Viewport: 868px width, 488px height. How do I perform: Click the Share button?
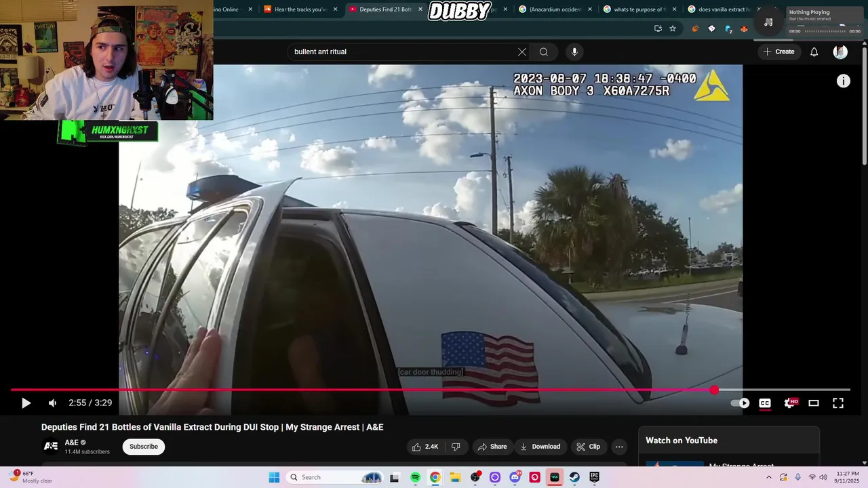coord(492,447)
